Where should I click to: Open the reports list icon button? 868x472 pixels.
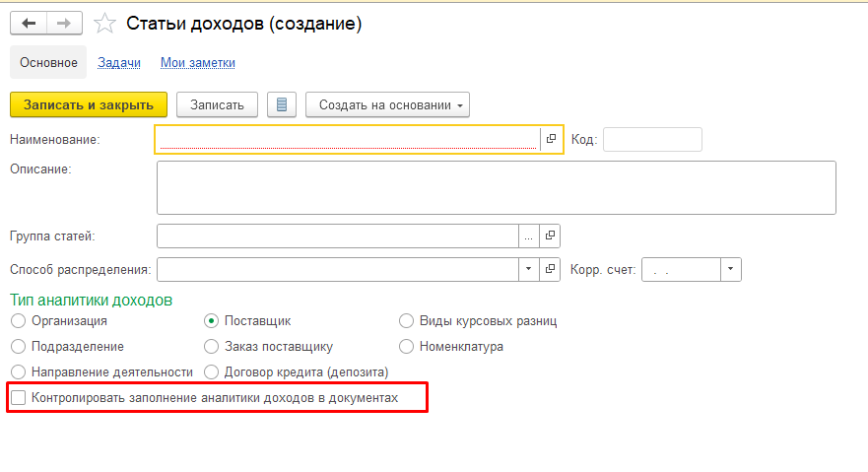[281, 104]
